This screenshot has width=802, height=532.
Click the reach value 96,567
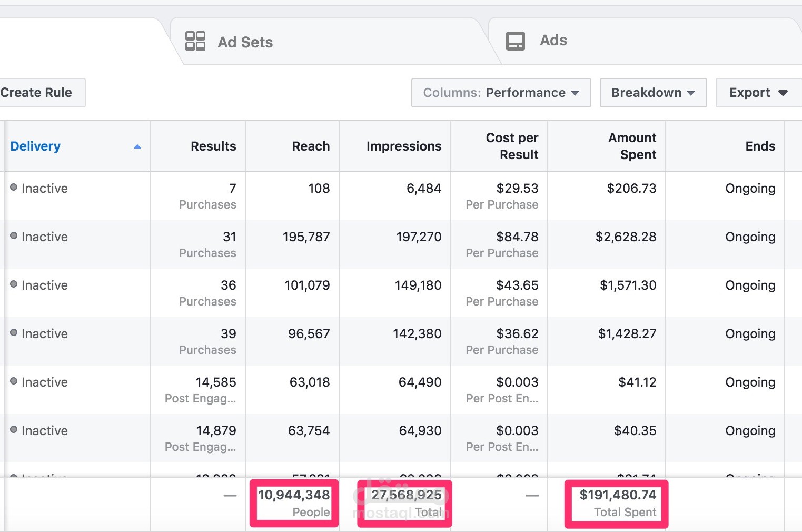tap(309, 334)
